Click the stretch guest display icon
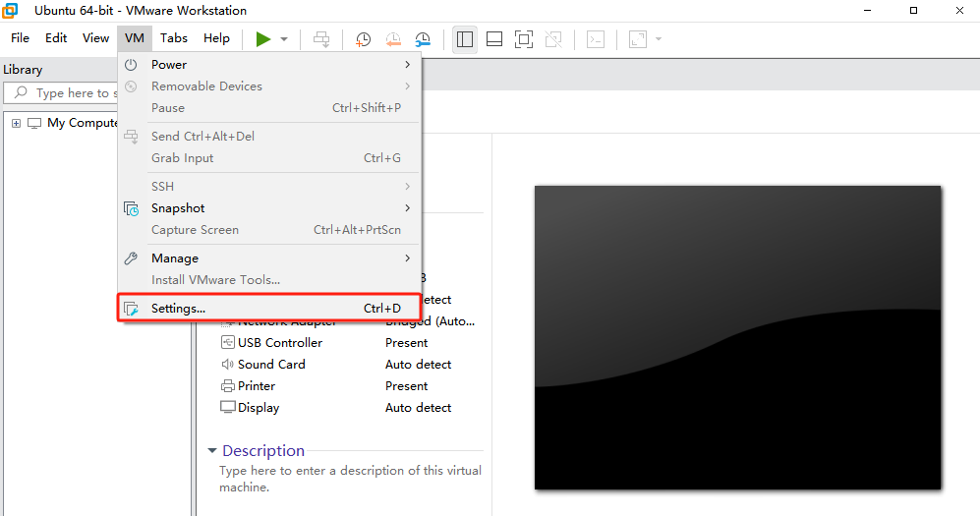The image size is (980, 516). 638,39
